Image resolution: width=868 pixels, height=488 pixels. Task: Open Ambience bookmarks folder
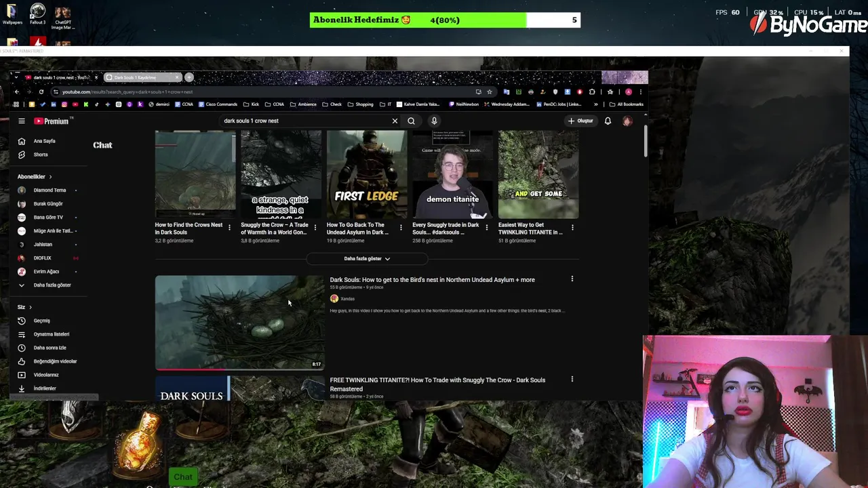click(302, 104)
